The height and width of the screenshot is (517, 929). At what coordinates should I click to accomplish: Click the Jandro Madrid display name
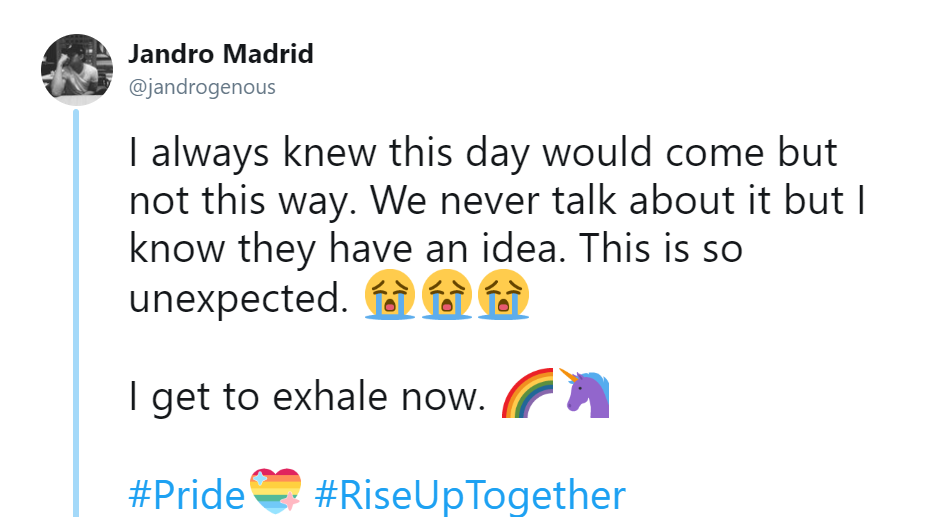coord(220,54)
